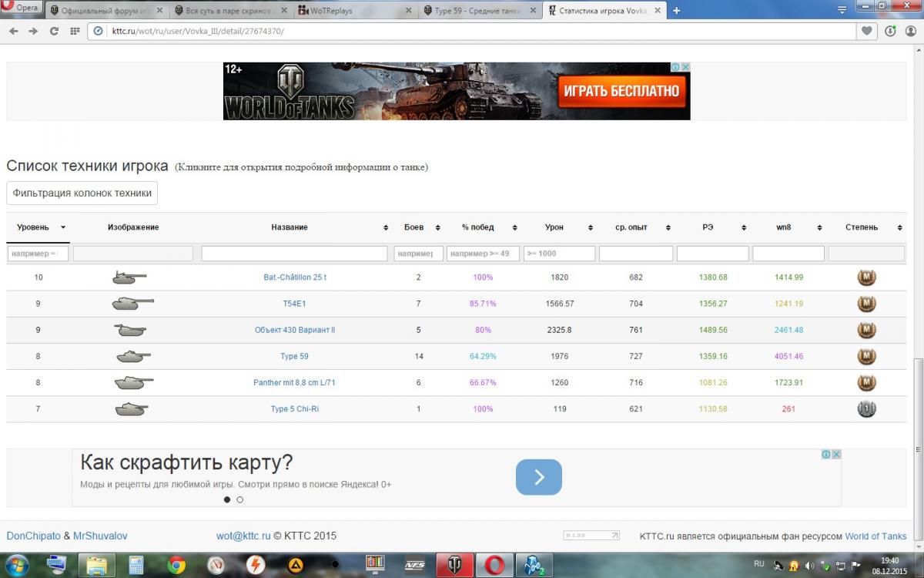
Task: Go back to the previous page
Action: (x=13, y=31)
